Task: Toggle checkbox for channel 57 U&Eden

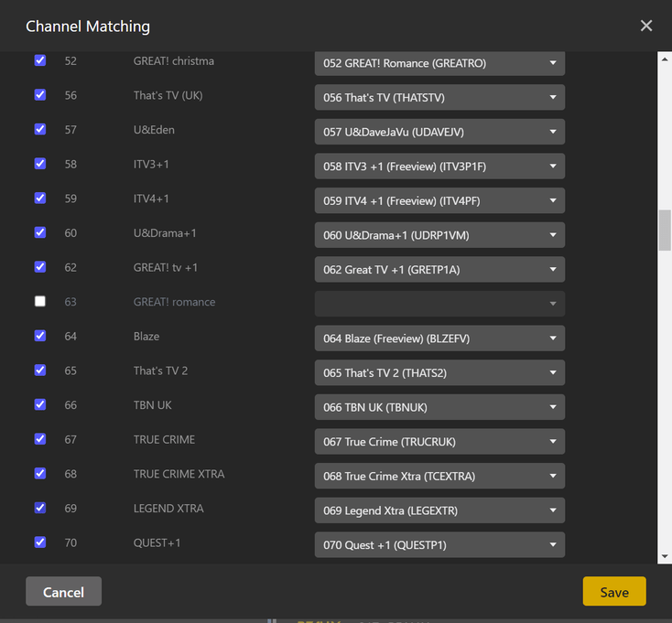Action: [40, 129]
